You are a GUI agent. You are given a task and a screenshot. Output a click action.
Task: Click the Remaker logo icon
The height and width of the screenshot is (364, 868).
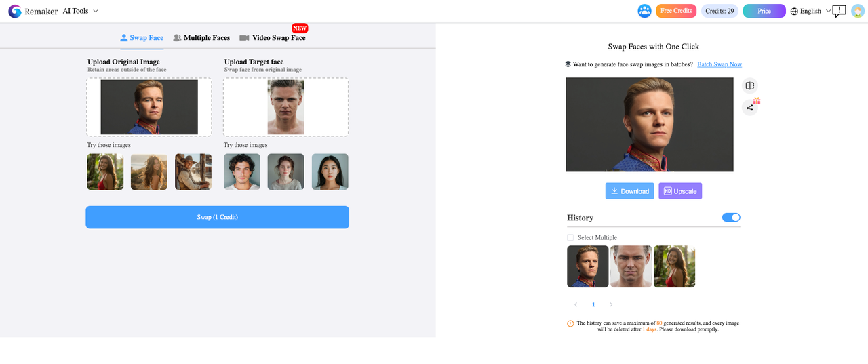tap(15, 11)
